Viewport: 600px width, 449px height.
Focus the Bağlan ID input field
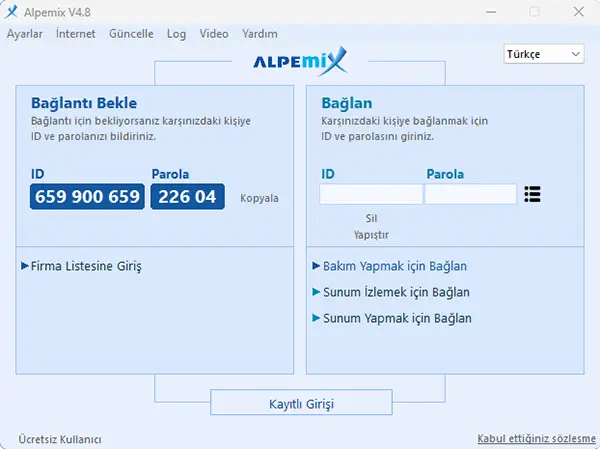[x=371, y=194]
